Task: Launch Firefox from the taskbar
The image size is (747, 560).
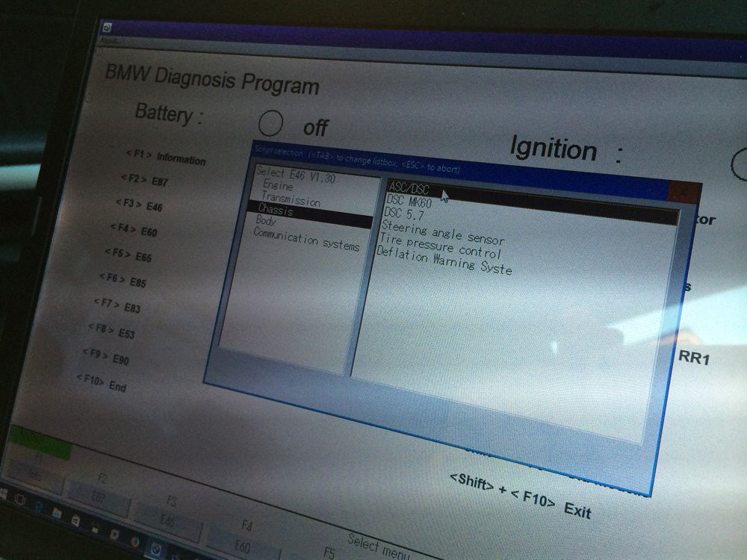Action: (135, 542)
